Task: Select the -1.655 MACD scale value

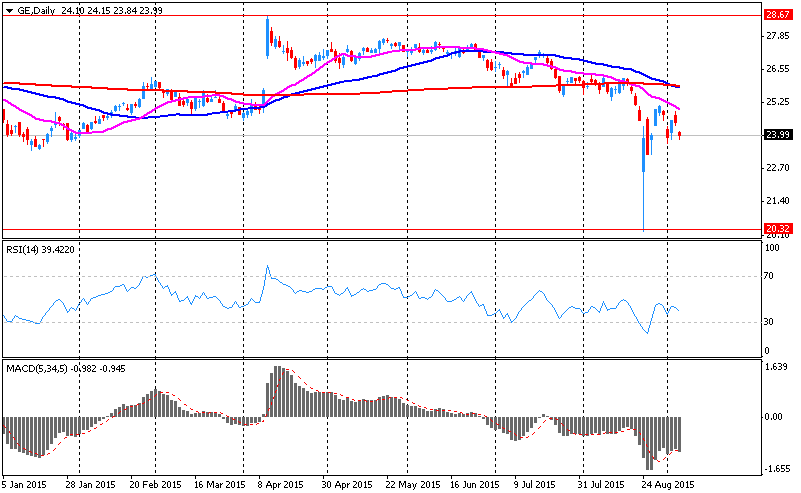Action: [x=777, y=469]
